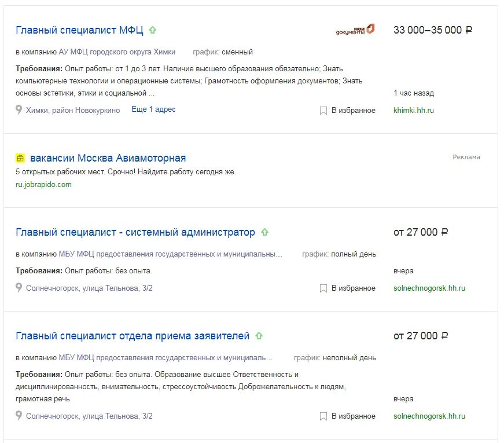Click the ru.jobrapido.com ad URL
The image size is (504, 443).
(x=43, y=185)
